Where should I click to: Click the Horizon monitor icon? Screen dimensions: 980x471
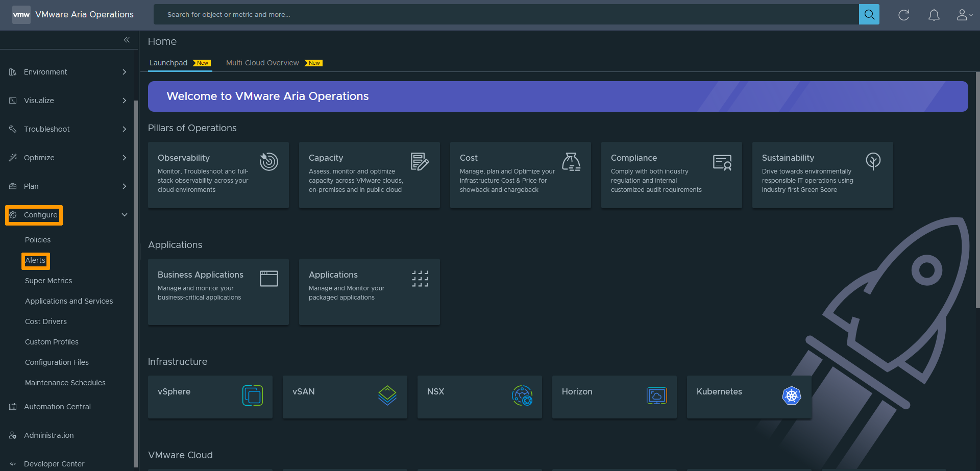point(656,395)
